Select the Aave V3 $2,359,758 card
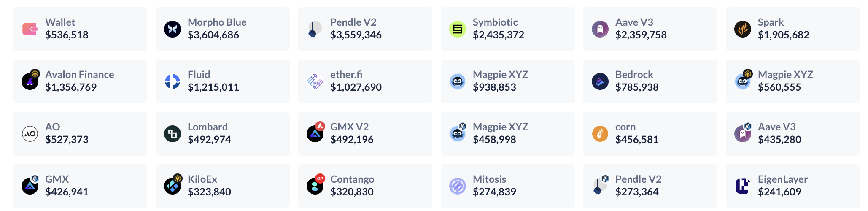 pos(650,29)
